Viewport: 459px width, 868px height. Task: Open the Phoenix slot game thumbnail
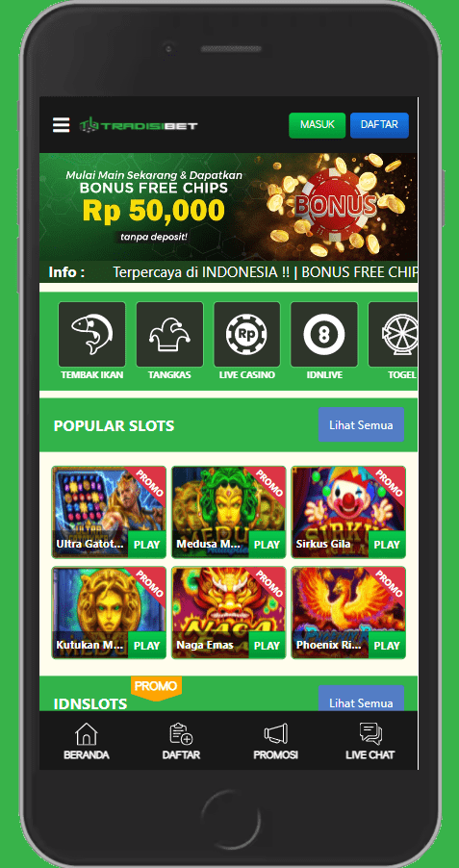(348, 613)
